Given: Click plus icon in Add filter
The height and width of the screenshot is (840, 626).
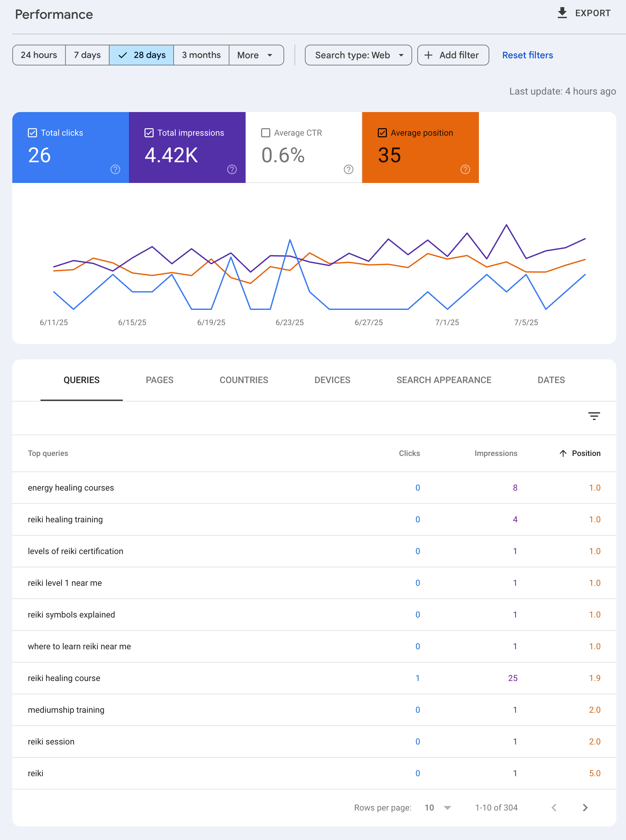Looking at the screenshot, I should tap(428, 55).
